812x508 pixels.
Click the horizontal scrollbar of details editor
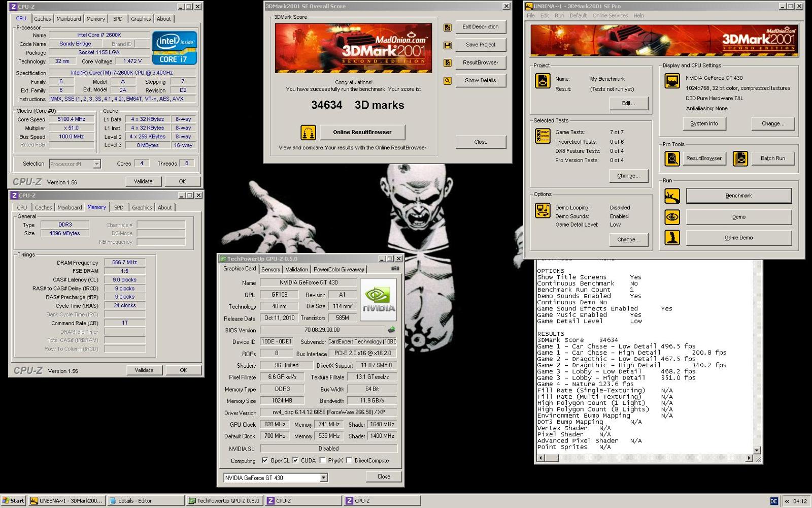click(645, 458)
